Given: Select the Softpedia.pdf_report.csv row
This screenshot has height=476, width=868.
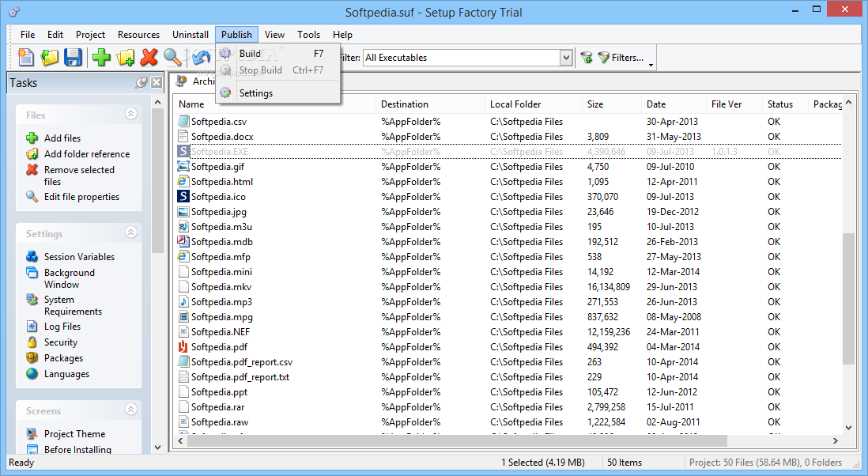Looking at the screenshot, I should coord(508,362).
